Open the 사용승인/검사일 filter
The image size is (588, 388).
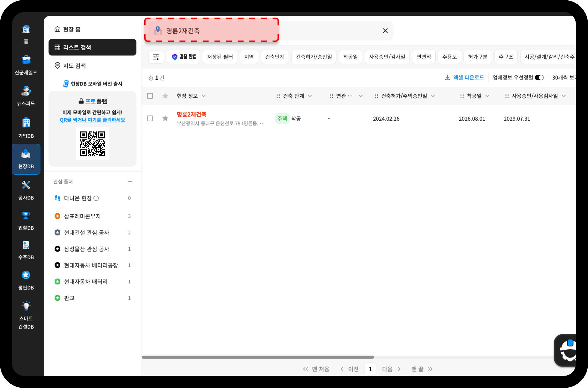point(387,57)
